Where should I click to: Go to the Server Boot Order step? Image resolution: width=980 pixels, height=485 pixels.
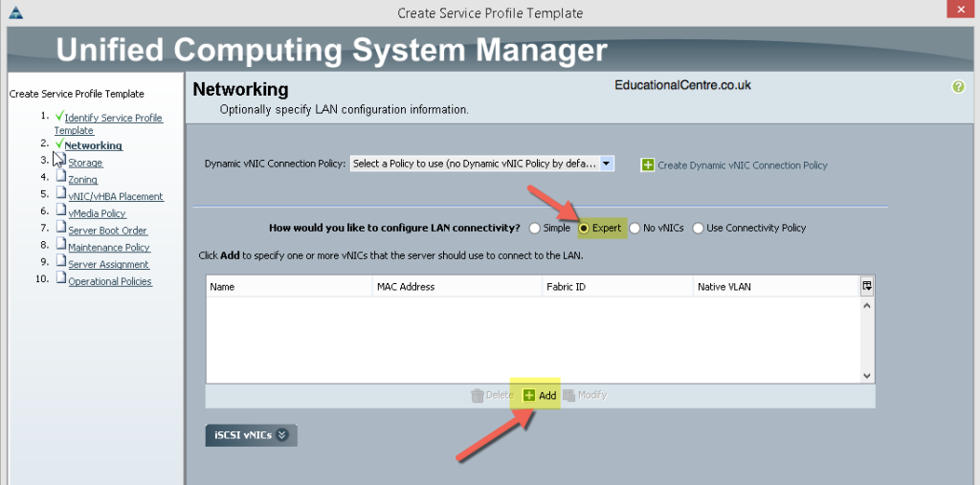(x=107, y=230)
